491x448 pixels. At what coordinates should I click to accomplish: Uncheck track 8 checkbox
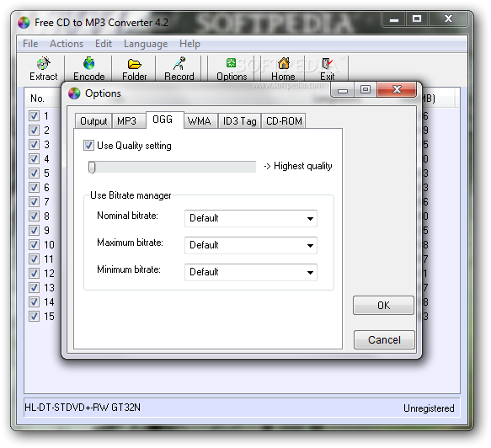(x=34, y=216)
